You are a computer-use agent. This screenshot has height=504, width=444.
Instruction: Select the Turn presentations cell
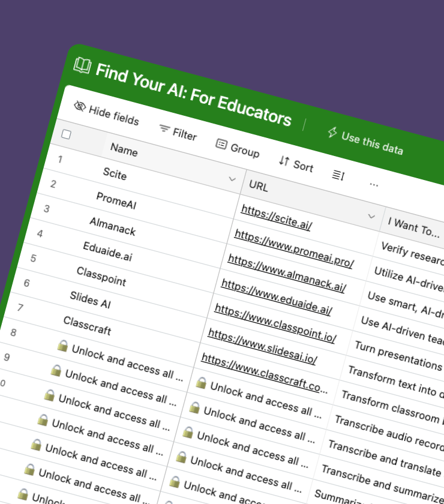(x=398, y=355)
